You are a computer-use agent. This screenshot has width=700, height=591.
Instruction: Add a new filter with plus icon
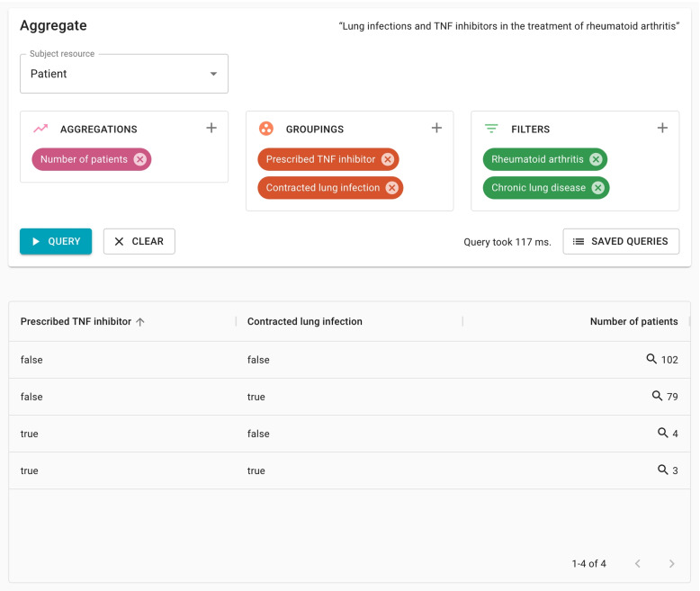click(662, 129)
